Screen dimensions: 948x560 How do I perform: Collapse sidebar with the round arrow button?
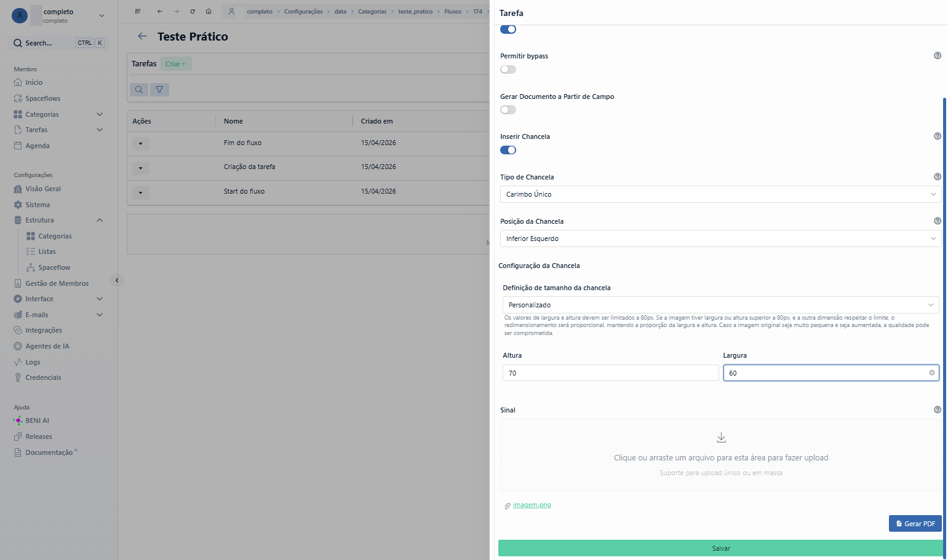pos(117,280)
